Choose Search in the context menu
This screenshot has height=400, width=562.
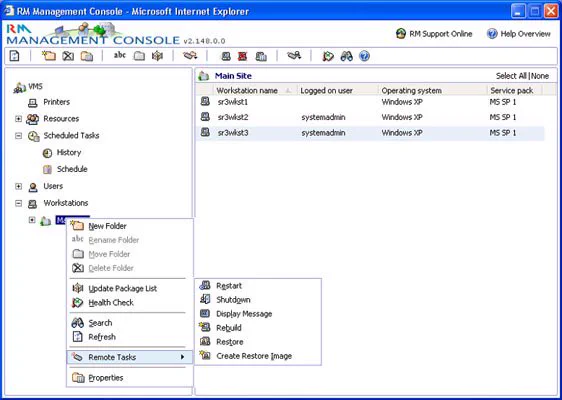point(129,323)
